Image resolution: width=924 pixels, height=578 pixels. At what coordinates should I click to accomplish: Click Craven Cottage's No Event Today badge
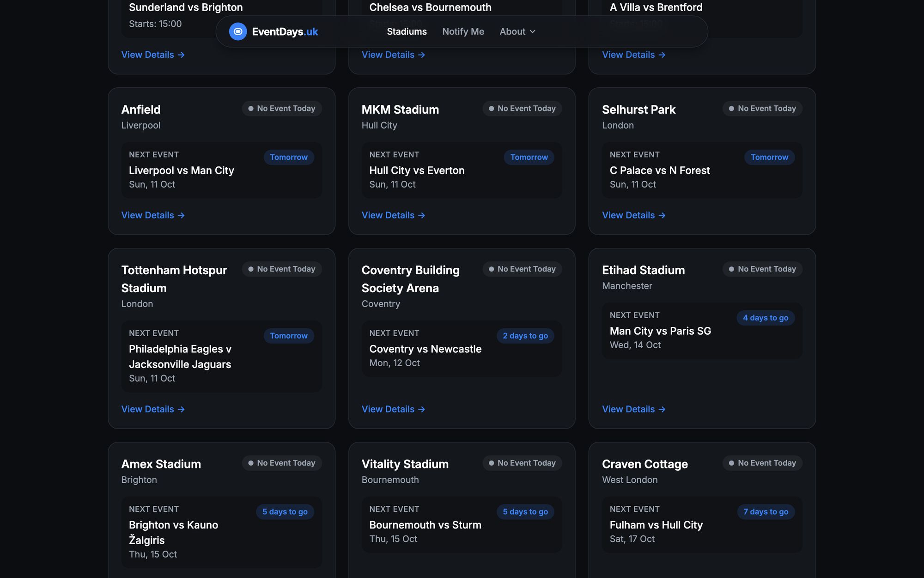(762, 463)
